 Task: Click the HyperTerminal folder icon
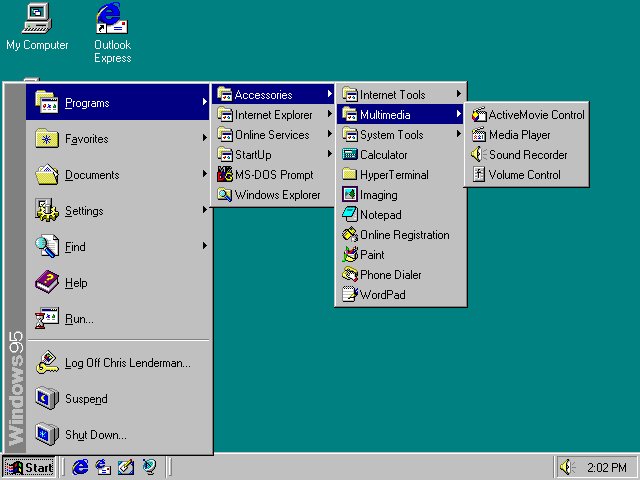(x=350, y=174)
